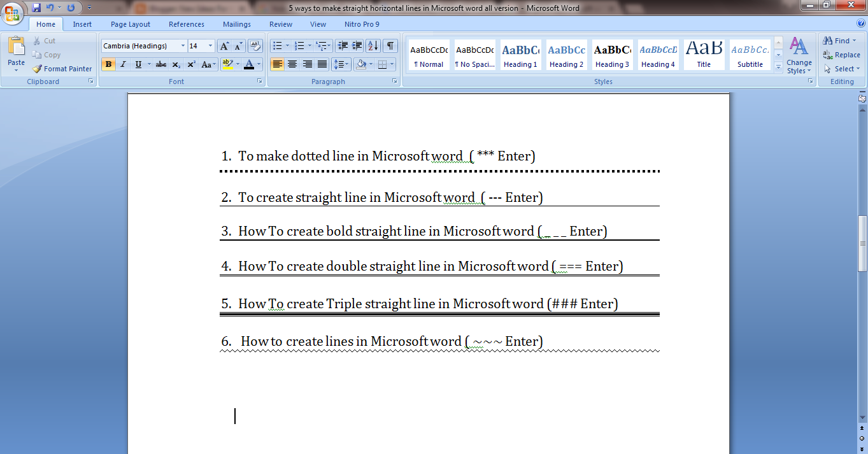The image size is (868, 454).
Task: Select the Clear Formatting icon
Action: [255, 45]
